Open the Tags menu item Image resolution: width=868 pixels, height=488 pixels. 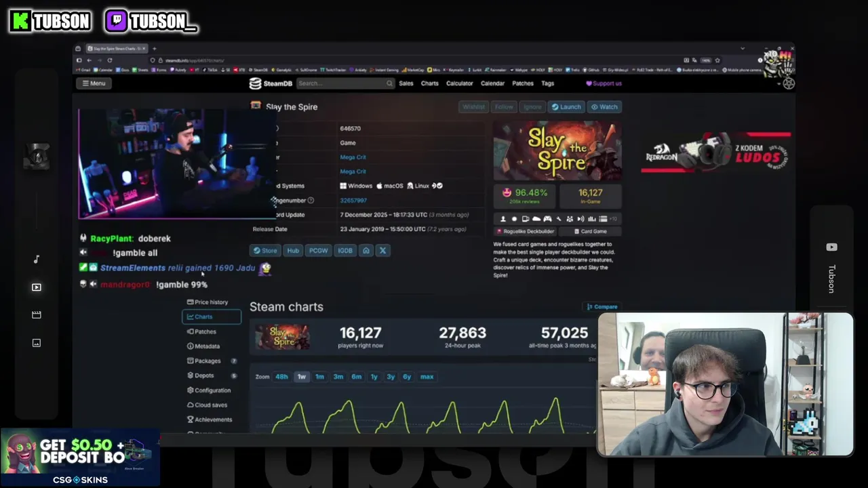(x=548, y=83)
